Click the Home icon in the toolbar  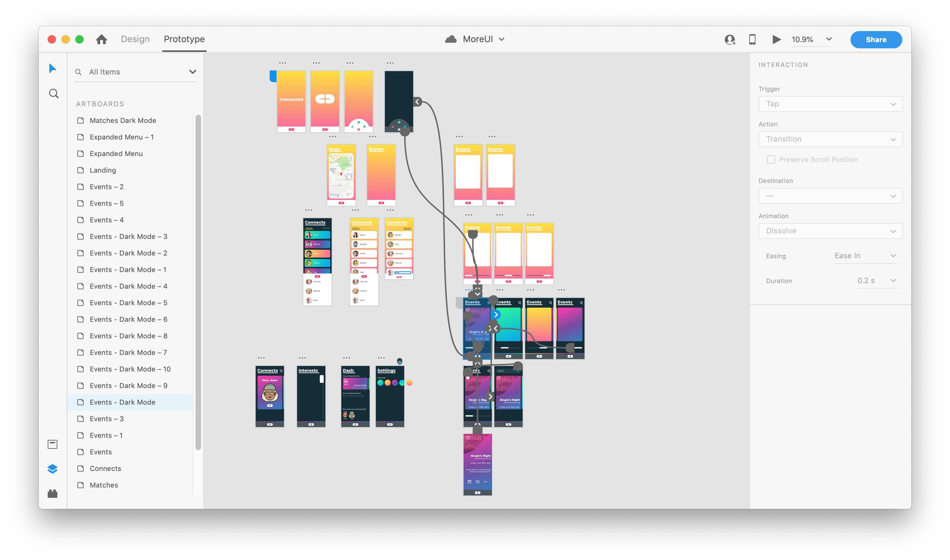click(x=101, y=39)
